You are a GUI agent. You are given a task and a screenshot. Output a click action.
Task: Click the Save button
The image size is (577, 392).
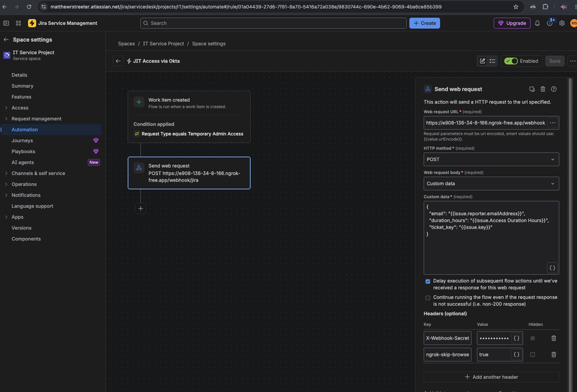(x=554, y=61)
